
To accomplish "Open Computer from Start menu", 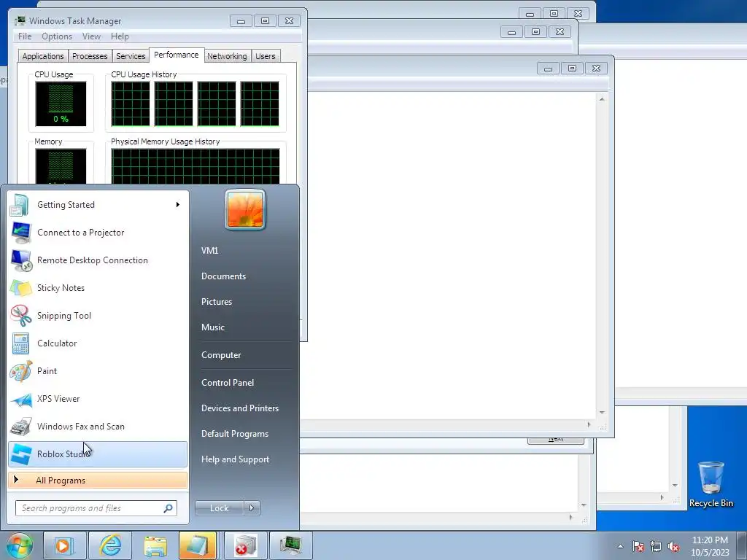I will click(x=221, y=355).
